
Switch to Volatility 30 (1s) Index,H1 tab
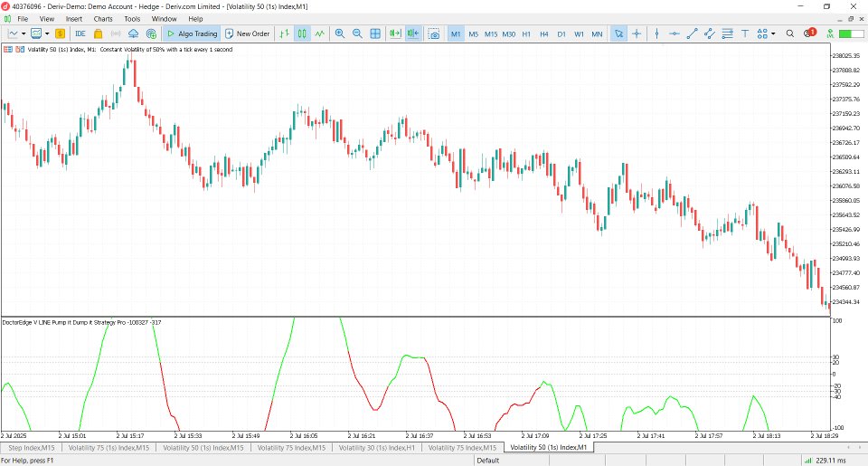click(376, 448)
